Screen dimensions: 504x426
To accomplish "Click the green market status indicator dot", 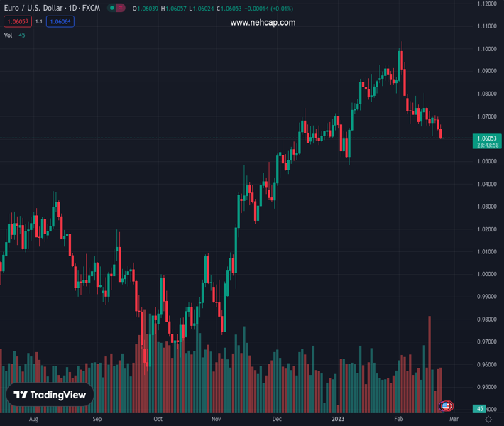I will pyautogui.click(x=111, y=9).
